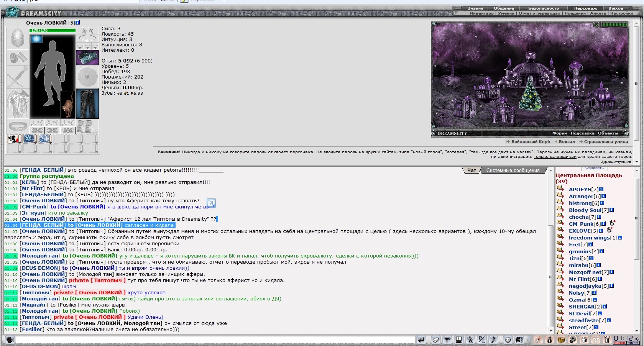Screen dimensions: 644x346
Task: Open the Инвентарь submenu link
Action: click(481, 13)
